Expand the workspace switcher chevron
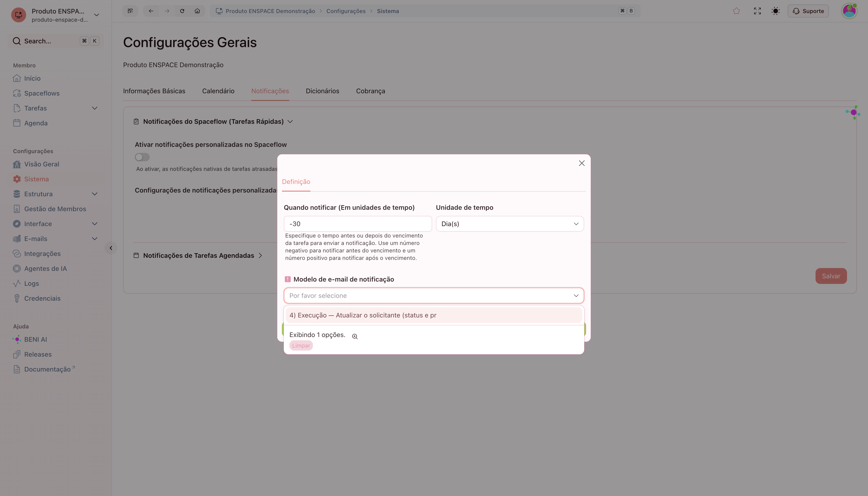 click(97, 15)
